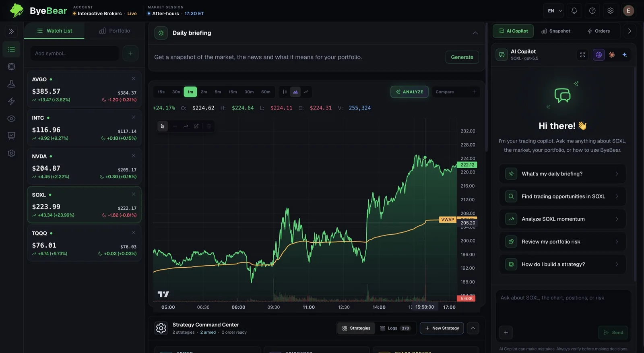The height and width of the screenshot is (353, 644).
Task: Choose Find trading opportunities in SOXL
Action: click(563, 196)
